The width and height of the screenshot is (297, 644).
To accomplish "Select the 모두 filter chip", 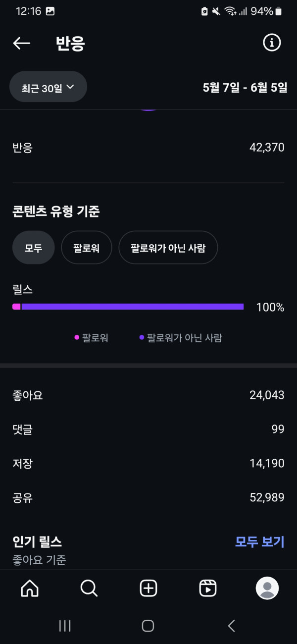I will [x=33, y=248].
